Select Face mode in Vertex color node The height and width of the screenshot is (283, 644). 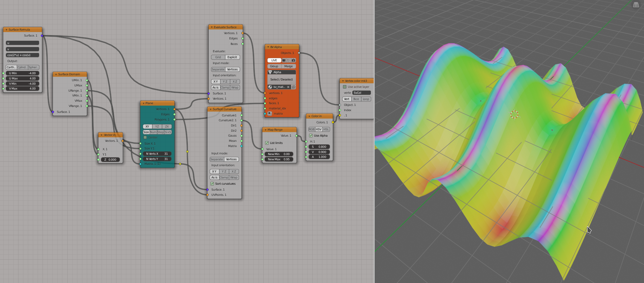[x=356, y=99]
